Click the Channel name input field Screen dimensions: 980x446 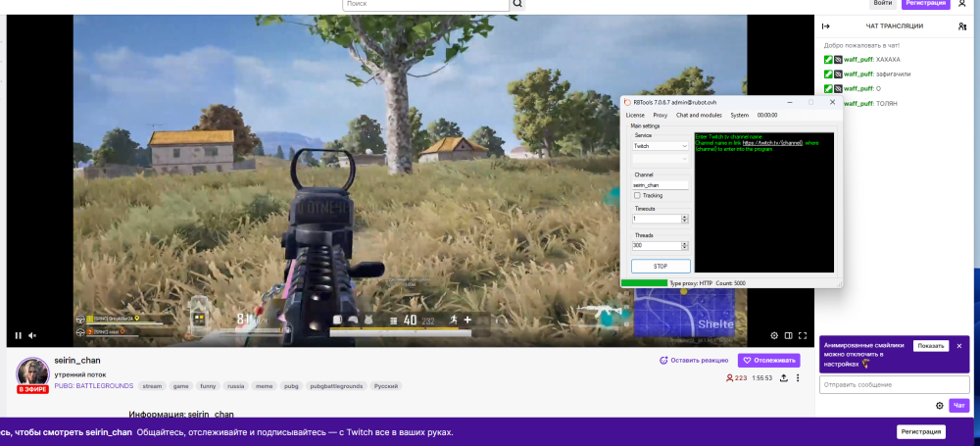(660, 184)
